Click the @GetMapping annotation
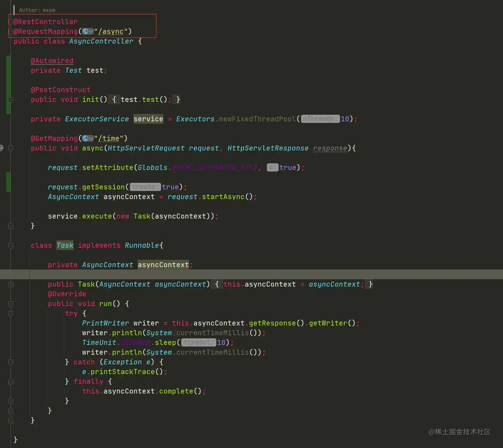This screenshot has height=448, width=503. pos(54,138)
